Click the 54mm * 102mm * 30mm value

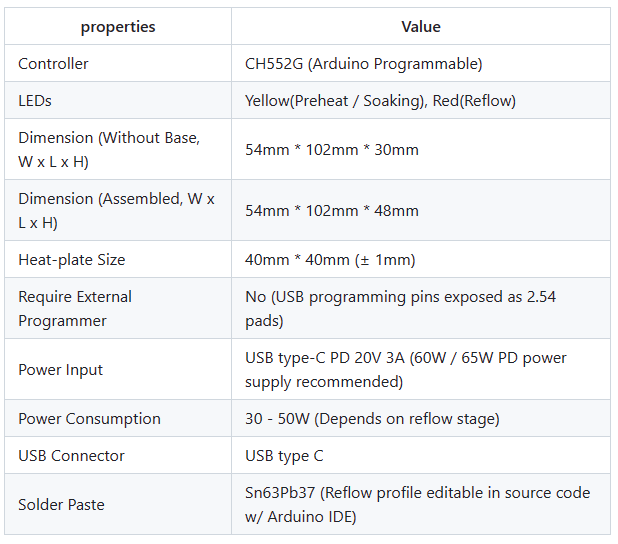tap(332, 150)
